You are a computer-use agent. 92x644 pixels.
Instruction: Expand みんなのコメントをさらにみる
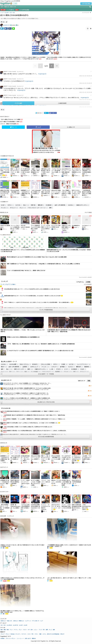coord(46,402)
